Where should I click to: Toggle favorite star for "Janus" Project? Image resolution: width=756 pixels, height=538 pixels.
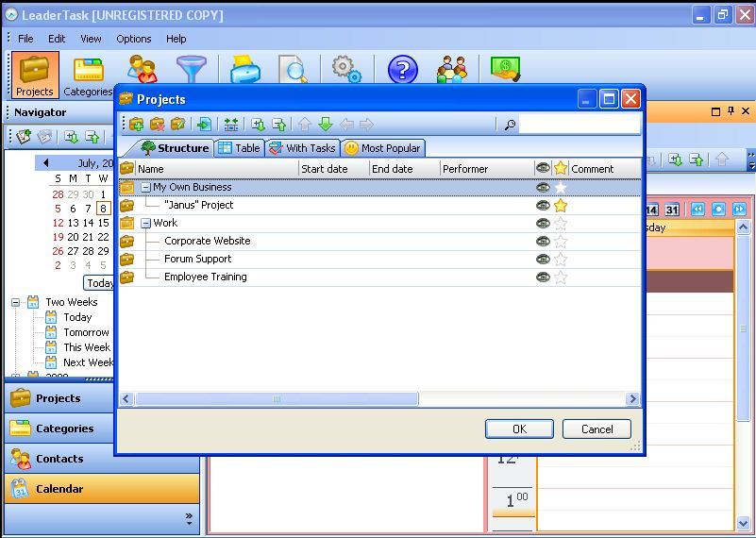click(561, 206)
